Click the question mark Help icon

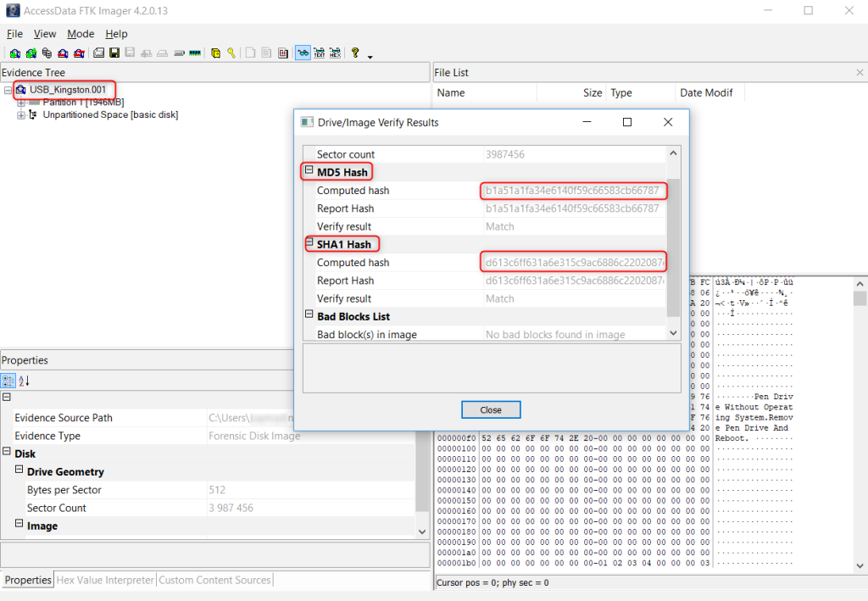pyautogui.click(x=355, y=53)
